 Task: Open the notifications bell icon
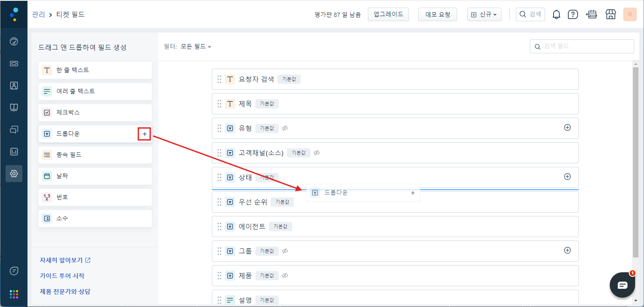coord(556,14)
